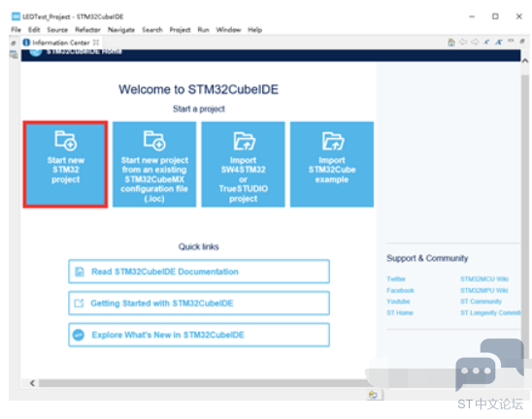Open the Youtube link

[398, 302]
